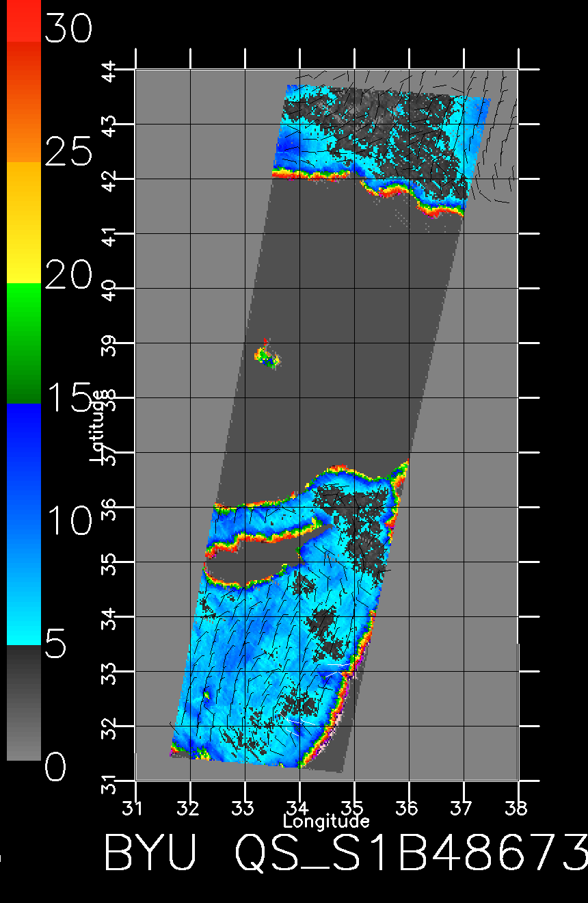Click longitude tick label "36" on bottom axis
Screen dimensions: 588x903
pos(407,808)
